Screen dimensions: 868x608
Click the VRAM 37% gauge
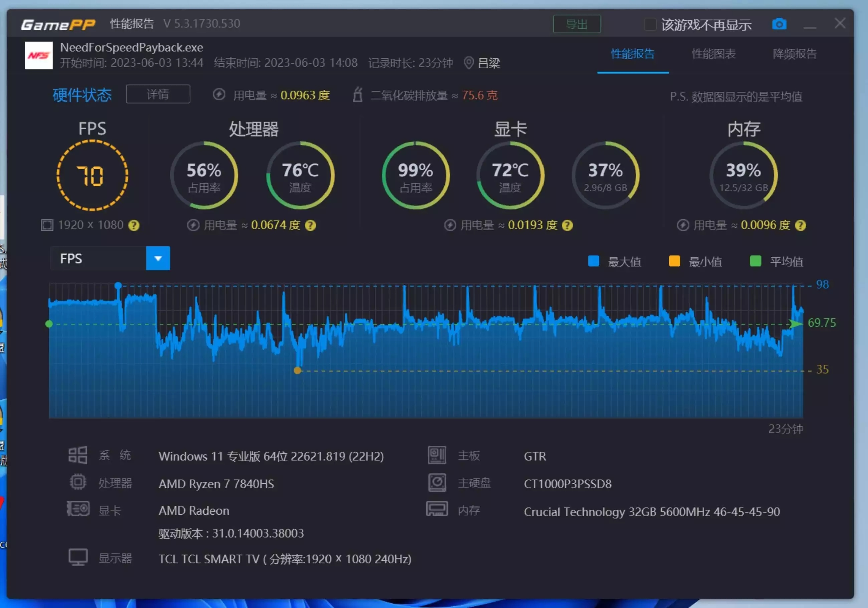pyautogui.click(x=605, y=175)
